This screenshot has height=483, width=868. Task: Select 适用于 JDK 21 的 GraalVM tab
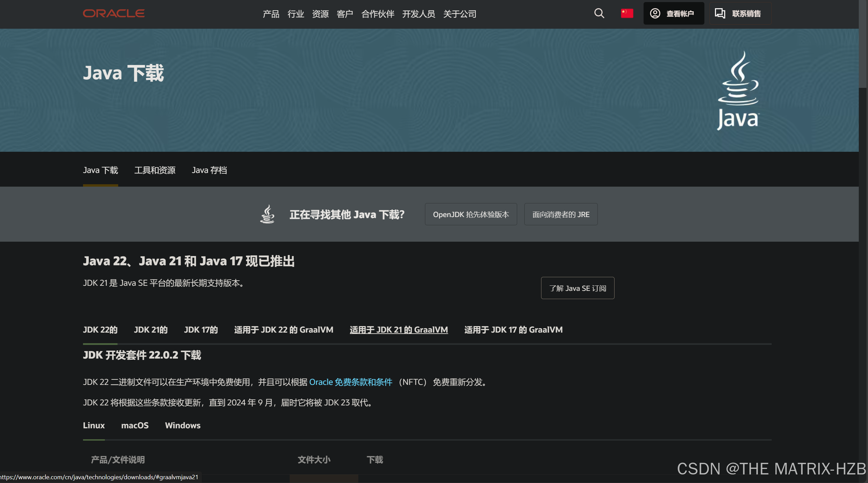point(399,330)
